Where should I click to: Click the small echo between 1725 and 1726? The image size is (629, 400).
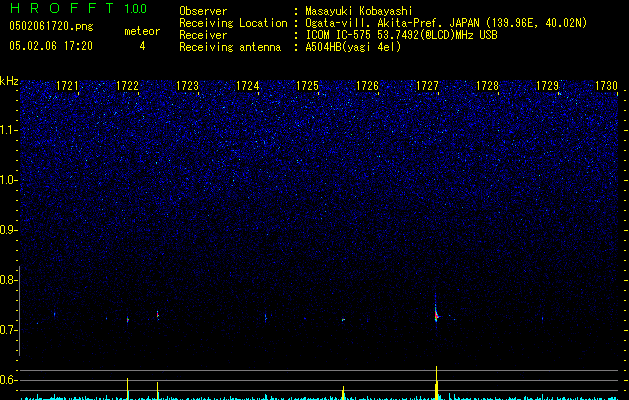343,320
